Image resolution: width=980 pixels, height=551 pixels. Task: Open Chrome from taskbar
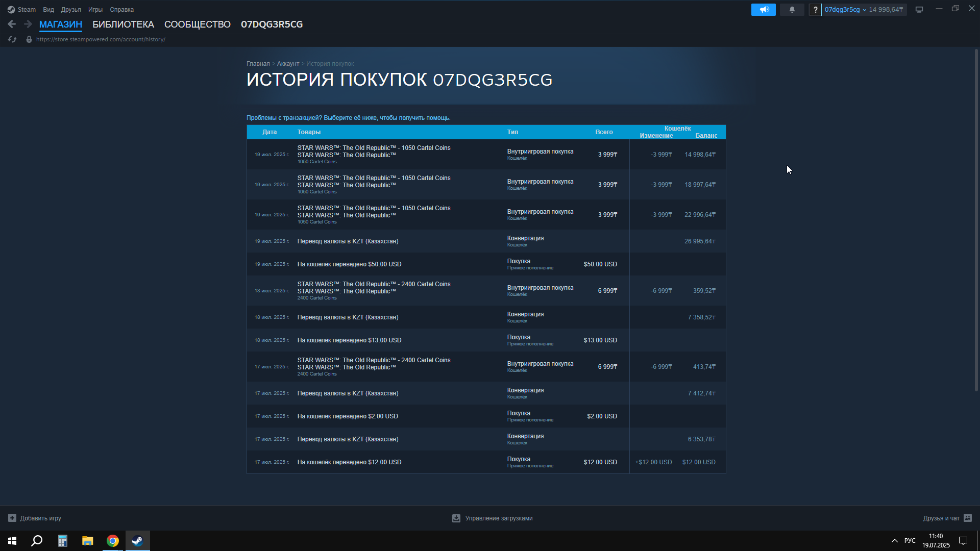[x=113, y=541]
